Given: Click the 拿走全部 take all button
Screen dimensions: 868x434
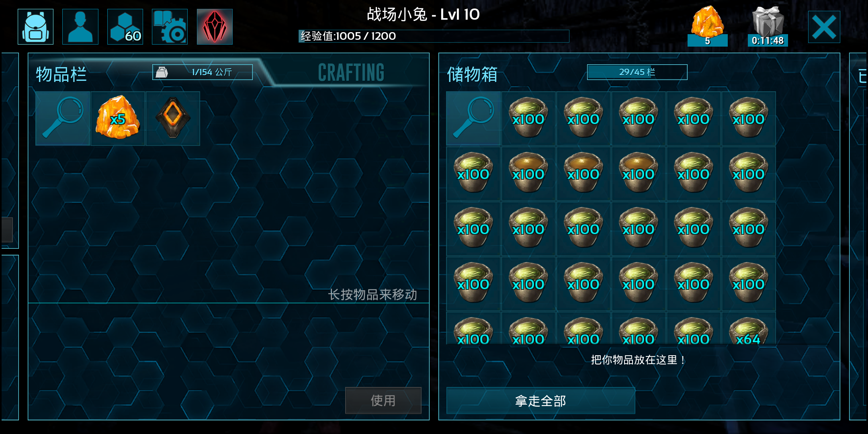Looking at the screenshot, I should pyautogui.click(x=540, y=401).
